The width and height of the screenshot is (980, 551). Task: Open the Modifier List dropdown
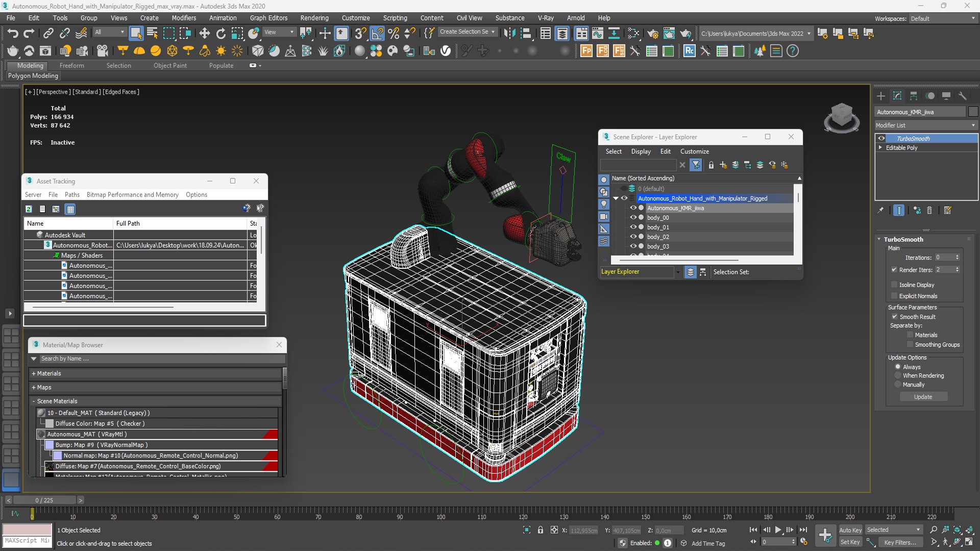click(926, 125)
